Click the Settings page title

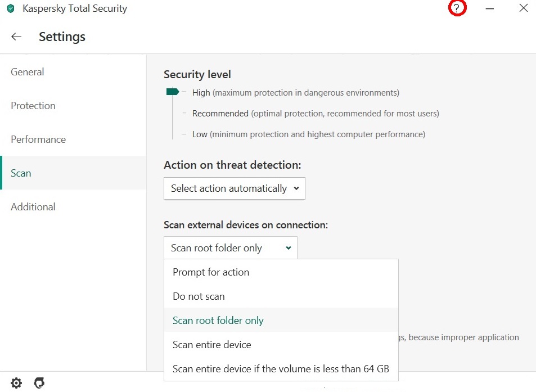pyautogui.click(x=62, y=37)
